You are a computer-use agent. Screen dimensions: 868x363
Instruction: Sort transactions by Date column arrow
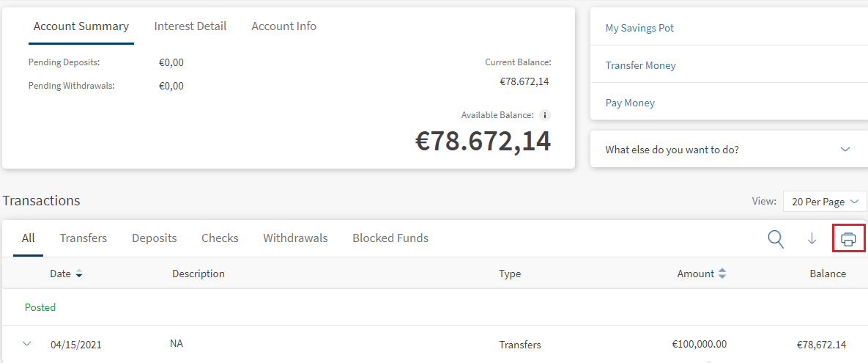[x=79, y=274]
